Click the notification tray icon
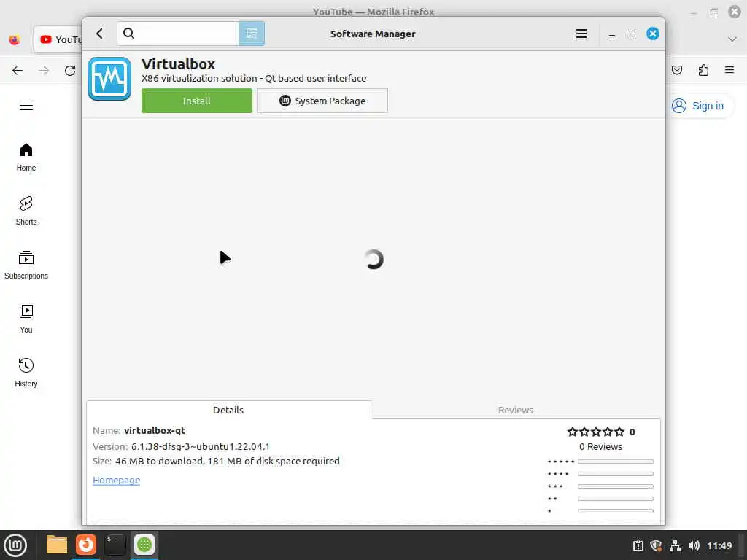747x560 pixels. (638, 545)
